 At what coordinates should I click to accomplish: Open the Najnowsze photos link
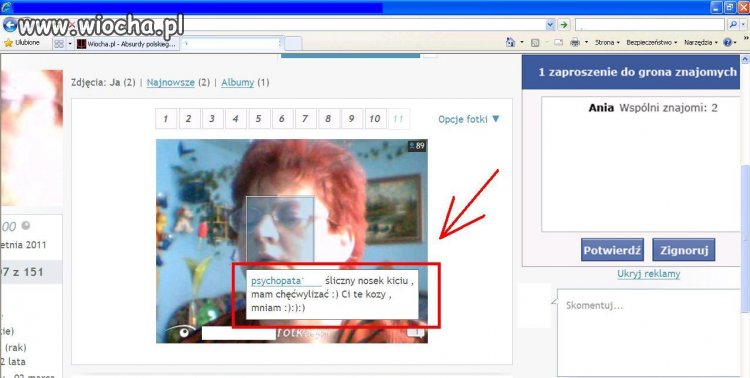(171, 82)
